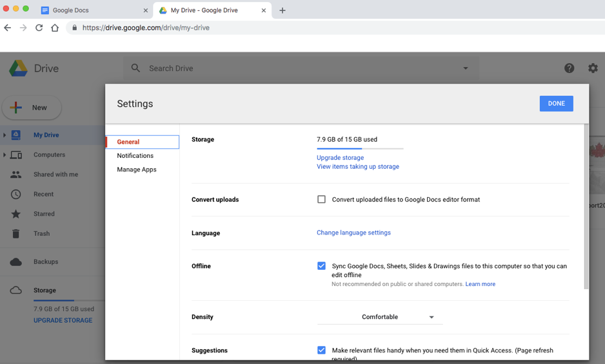This screenshot has width=605, height=364.
Task: Click the DONE button
Action: click(557, 103)
